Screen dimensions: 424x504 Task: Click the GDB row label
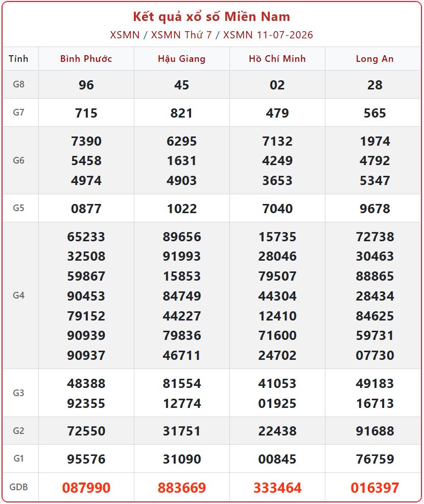pos(18,487)
